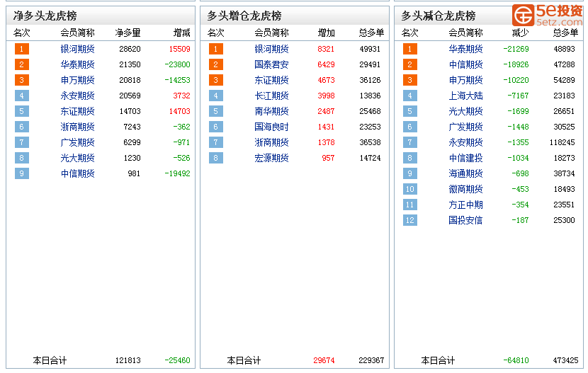Open 东证期货 in 净多头龙虎榜
Screen dimensions: 588x373
[78, 111]
